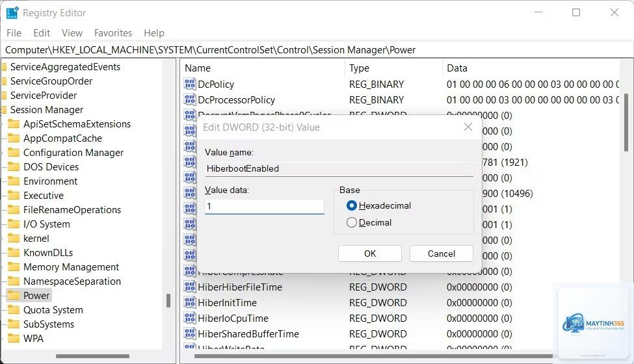Select the Memory Management key label
Viewport: 634px width, 364px height.
[71, 266]
